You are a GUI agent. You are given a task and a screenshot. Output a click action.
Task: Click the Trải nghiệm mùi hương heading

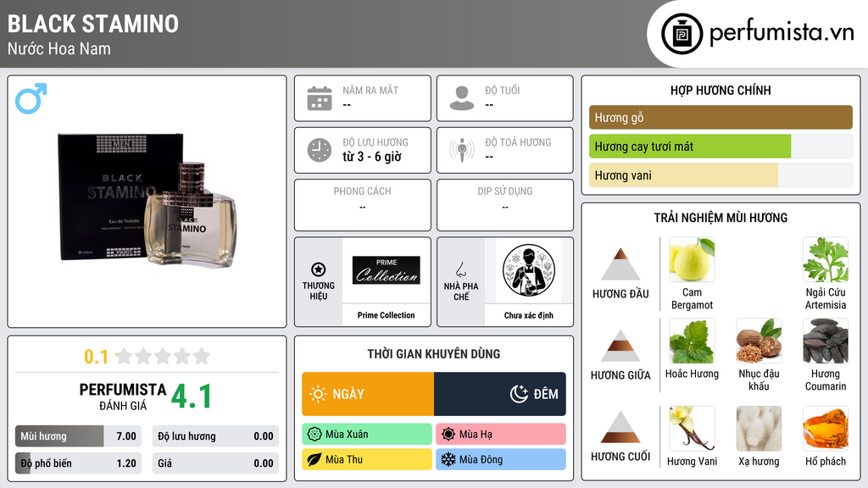point(721,218)
